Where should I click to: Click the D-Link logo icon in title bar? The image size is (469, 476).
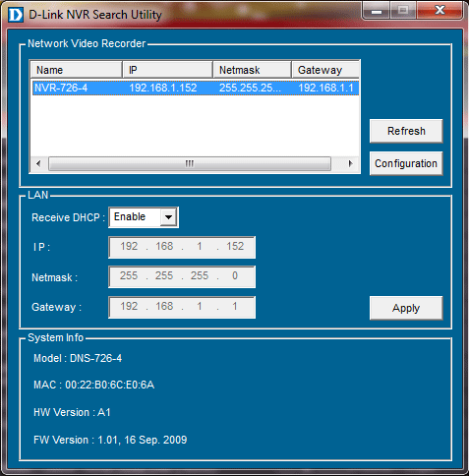click(16, 15)
